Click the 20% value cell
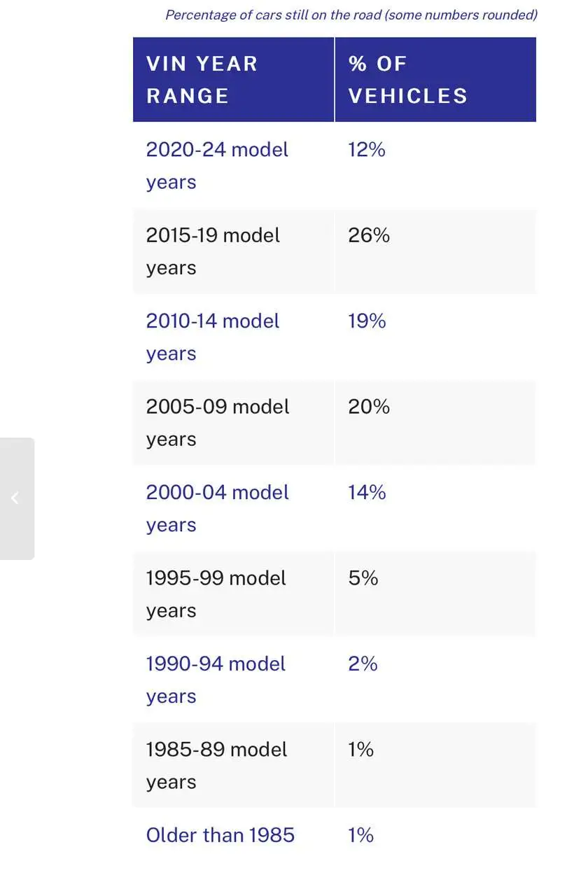Viewport: 588px width, 896px height. [x=369, y=407]
